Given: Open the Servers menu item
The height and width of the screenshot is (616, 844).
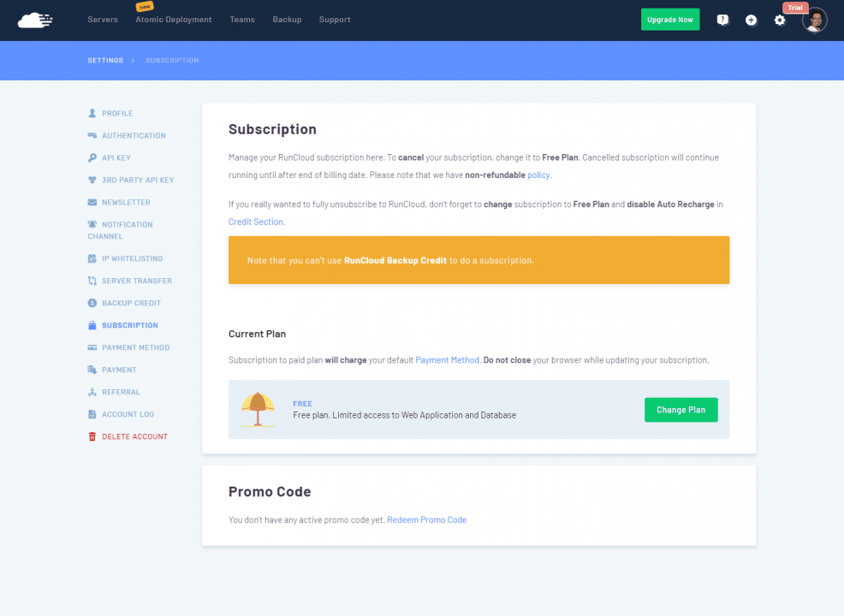Looking at the screenshot, I should click(103, 19).
